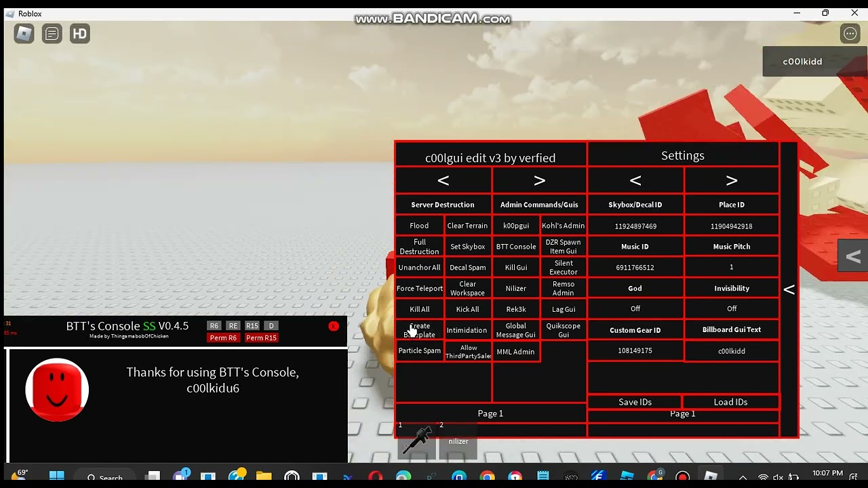
Task: Click Kick All
Action: pos(467,309)
